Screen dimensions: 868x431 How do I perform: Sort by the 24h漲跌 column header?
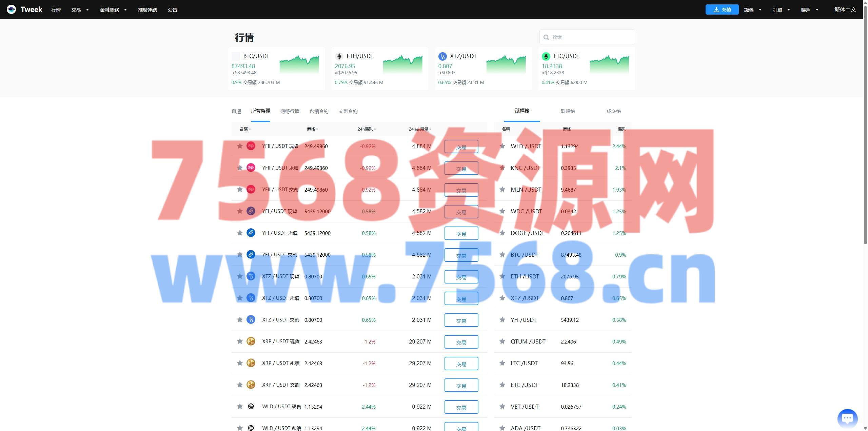point(366,129)
